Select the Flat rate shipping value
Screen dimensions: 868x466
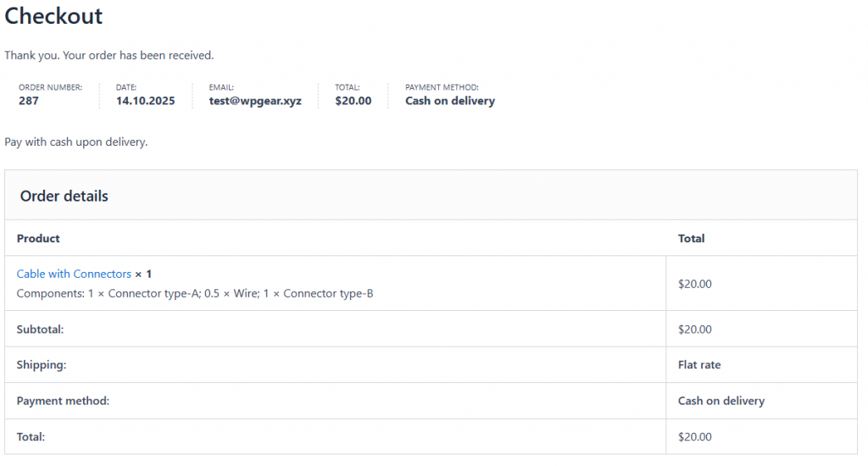[699, 364]
